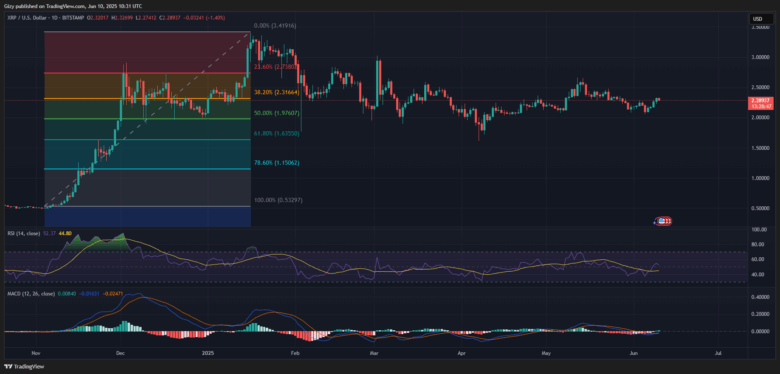Image resolution: width=780 pixels, height=374 pixels.
Task: Select the Fibonacci 61.80% (1.63550) label
Action: (276, 134)
